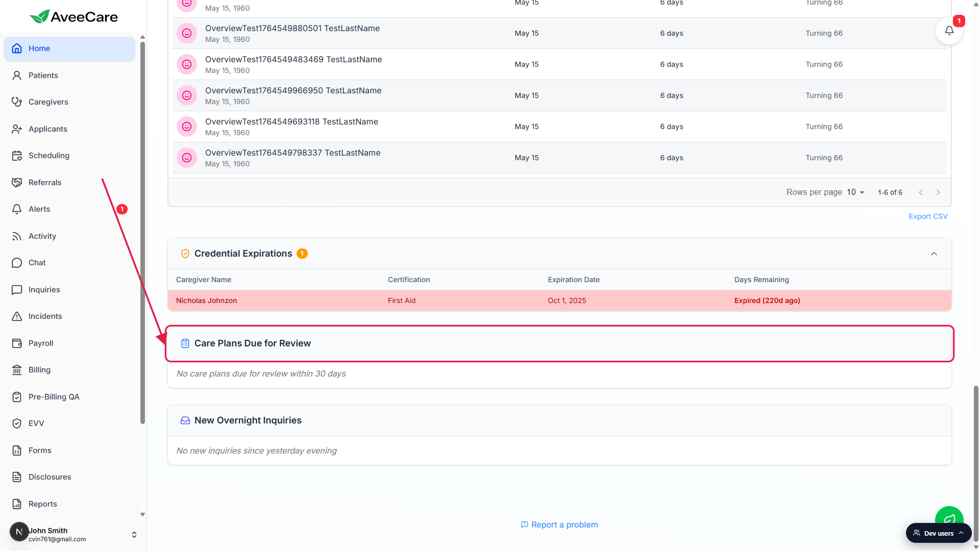Go to next page of birthdays table
This screenshot has width=980, height=551.
[x=938, y=192]
